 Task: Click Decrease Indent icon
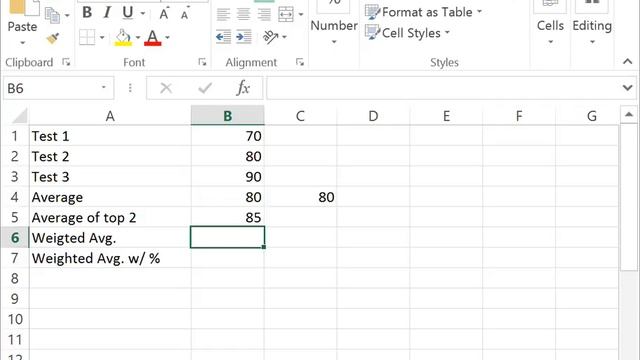[223, 37]
